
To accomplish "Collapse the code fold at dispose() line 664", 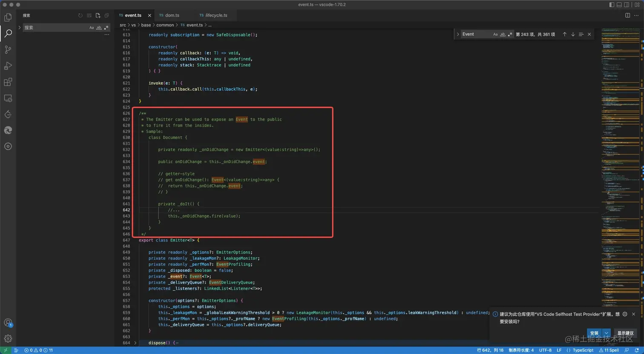I will tap(135, 342).
